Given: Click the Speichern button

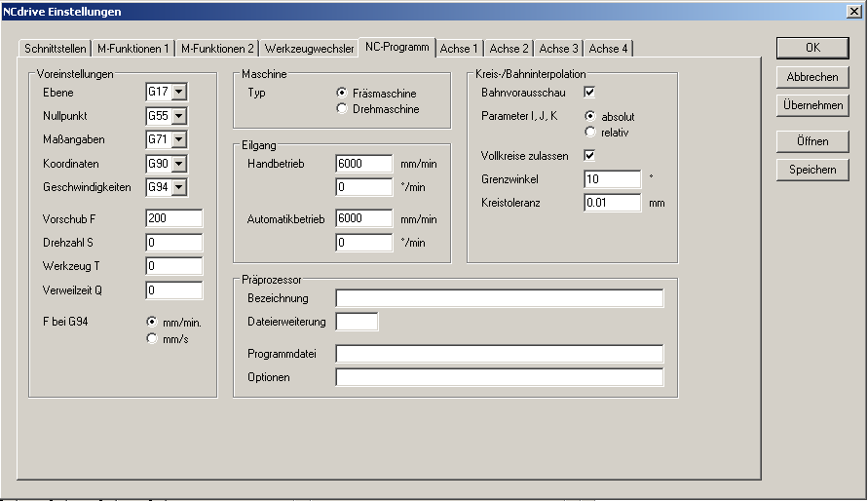Looking at the screenshot, I should coord(812,170).
